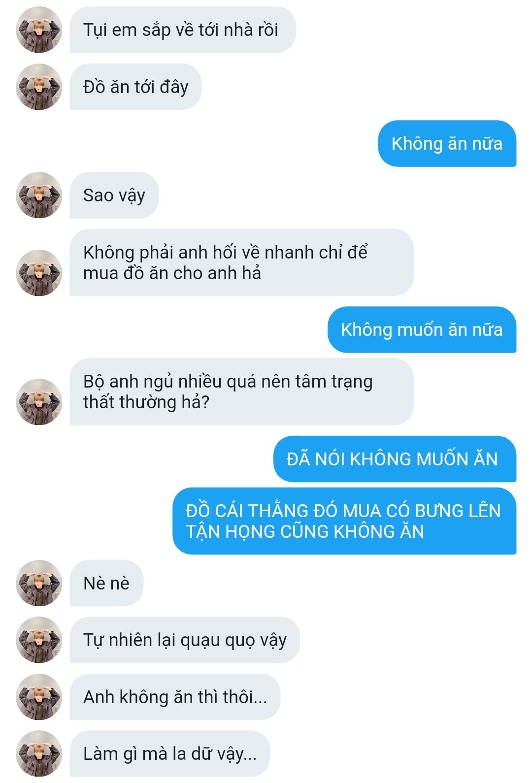Tap the "Sao vậy" gray bubble

coord(114,195)
